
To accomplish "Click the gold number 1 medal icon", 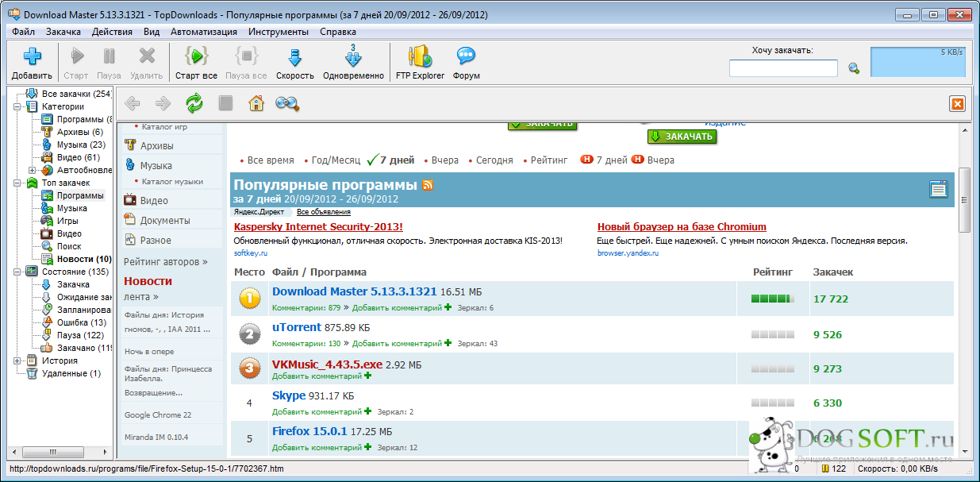I will tap(249, 299).
